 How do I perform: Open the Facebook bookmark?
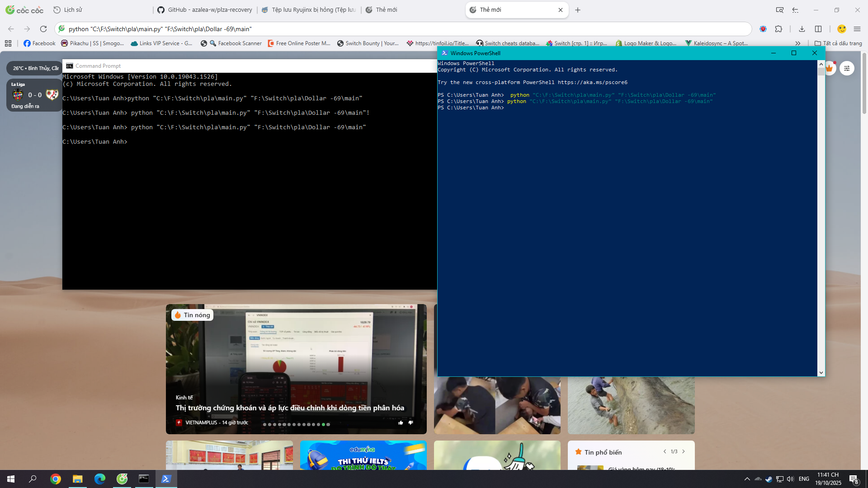coord(40,43)
